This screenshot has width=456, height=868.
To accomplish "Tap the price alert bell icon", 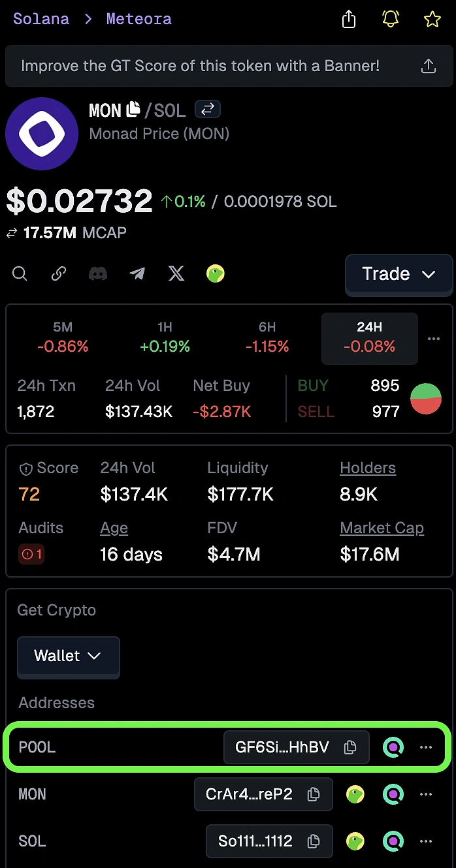I will 391,19.
